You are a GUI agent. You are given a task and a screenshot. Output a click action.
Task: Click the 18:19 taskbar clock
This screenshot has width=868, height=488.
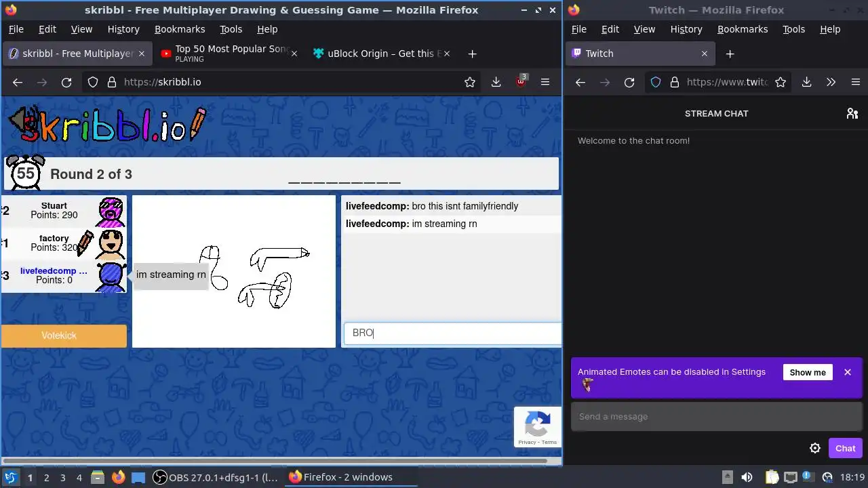[x=852, y=477]
